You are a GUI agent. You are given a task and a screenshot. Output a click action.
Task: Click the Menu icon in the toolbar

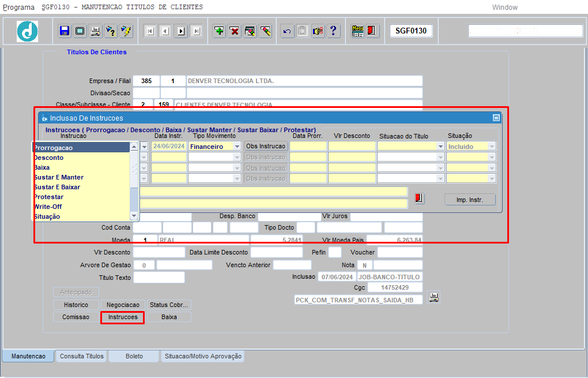[x=357, y=31]
